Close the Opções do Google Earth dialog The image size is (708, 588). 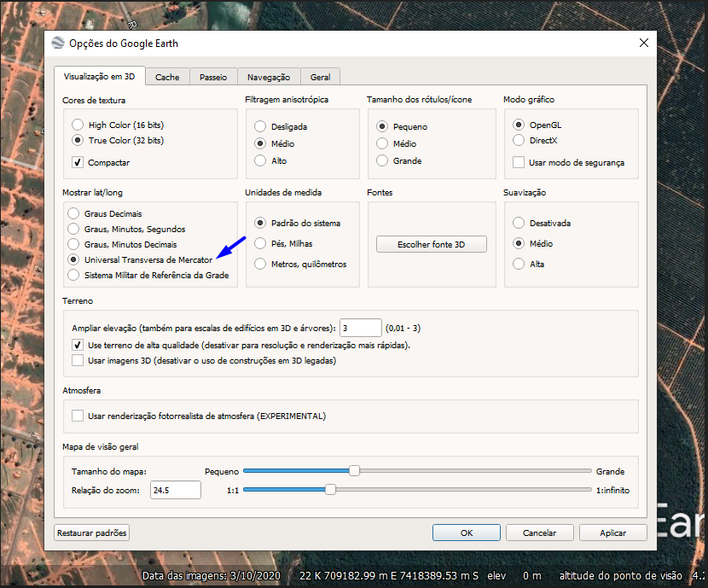pos(644,43)
